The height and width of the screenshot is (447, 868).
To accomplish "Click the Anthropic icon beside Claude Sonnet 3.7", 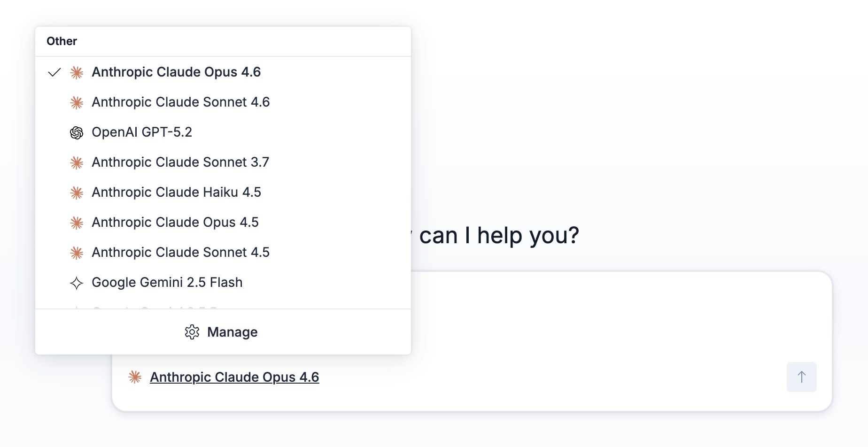I will tap(76, 162).
